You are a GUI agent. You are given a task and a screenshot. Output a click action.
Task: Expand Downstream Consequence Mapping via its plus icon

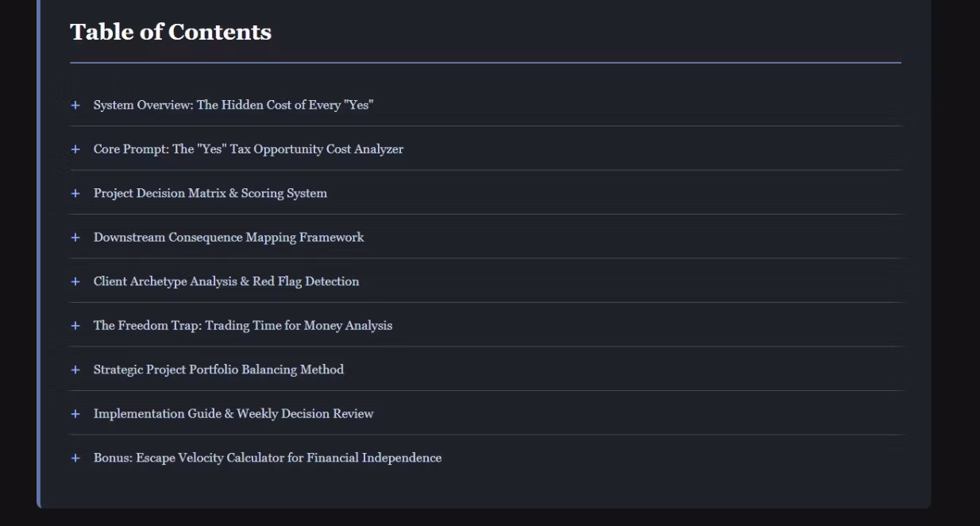pos(75,238)
